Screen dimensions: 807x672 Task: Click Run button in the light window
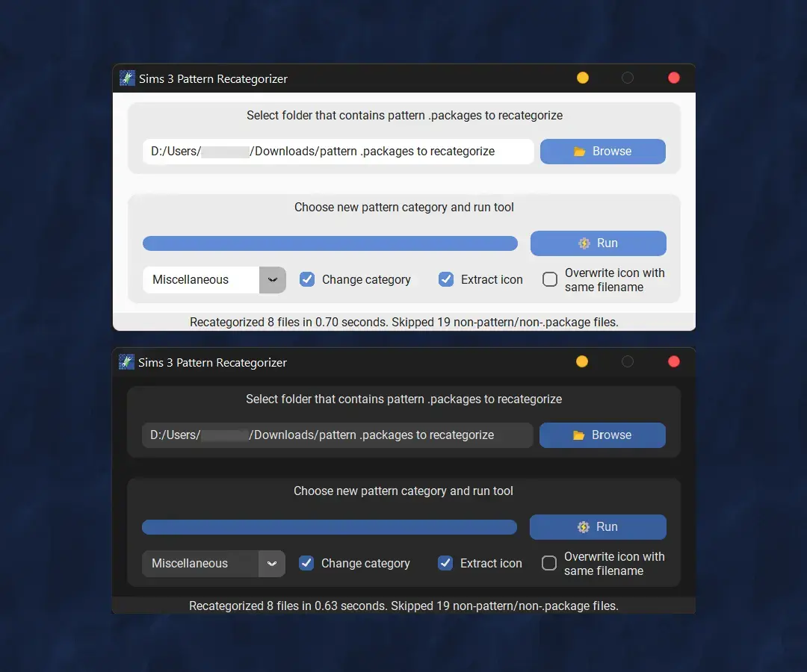coord(598,243)
